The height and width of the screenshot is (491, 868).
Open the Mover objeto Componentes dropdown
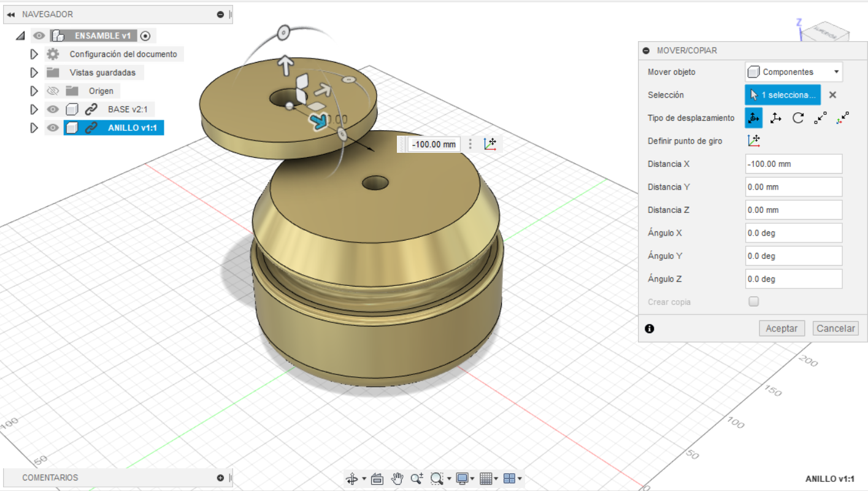coord(794,72)
